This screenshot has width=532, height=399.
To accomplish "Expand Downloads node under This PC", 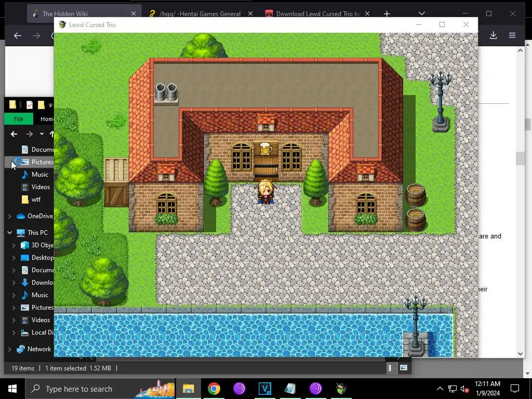I will pyautogui.click(x=14, y=283).
